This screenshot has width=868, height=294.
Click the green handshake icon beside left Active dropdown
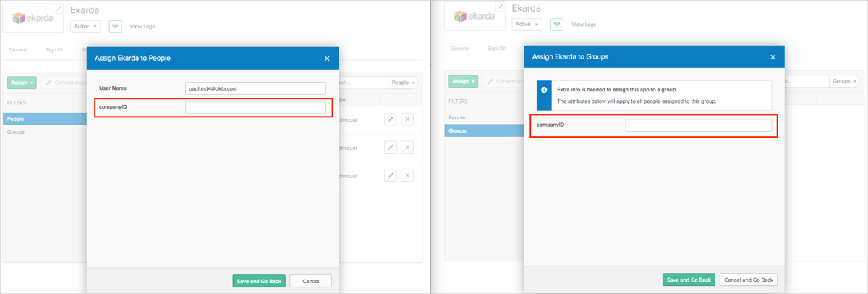pyautogui.click(x=115, y=26)
